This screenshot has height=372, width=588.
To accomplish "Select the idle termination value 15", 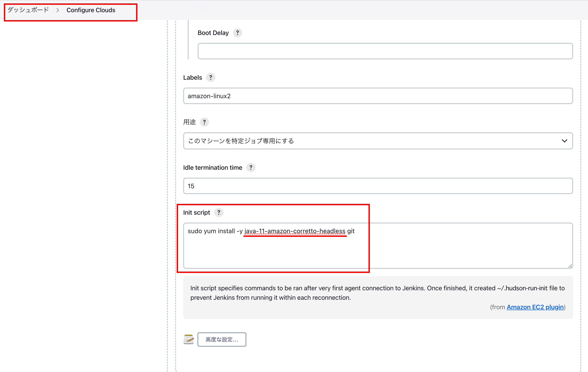I will click(378, 186).
